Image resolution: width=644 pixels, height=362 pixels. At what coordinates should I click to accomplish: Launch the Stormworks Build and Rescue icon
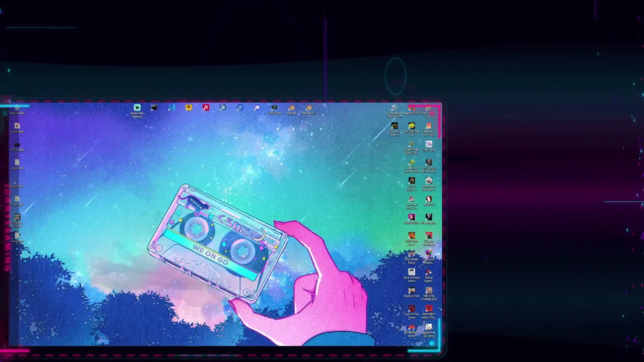429,184
